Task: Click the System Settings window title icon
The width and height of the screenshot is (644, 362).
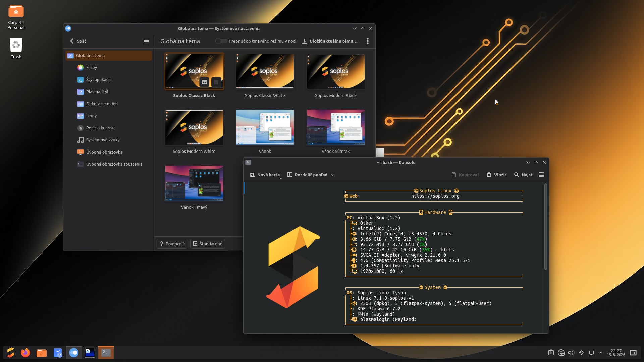Action: pyautogui.click(x=68, y=28)
